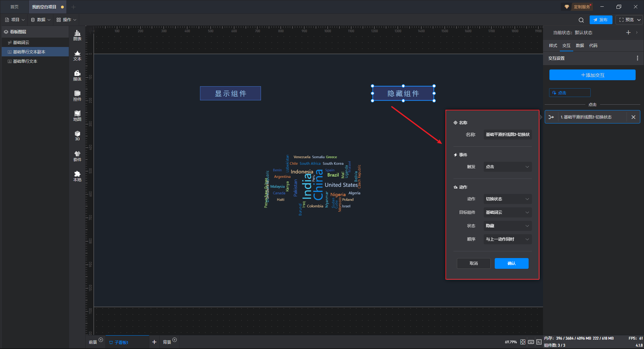644x349 pixels.
Task: Expand the 触发 trigger dropdown
Action: 507,167
